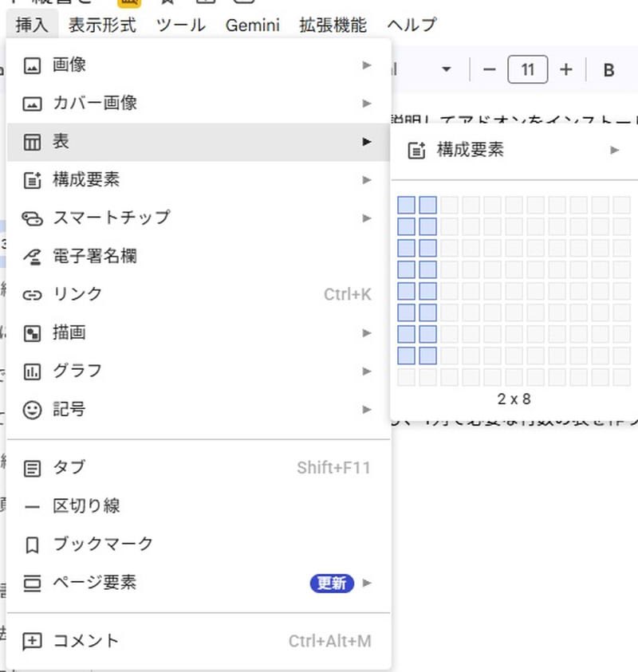Click the ページ要素 page elements icon
The width and height of the screenshot is (638, 672).
pyautogui.click(x=32, y=584)
